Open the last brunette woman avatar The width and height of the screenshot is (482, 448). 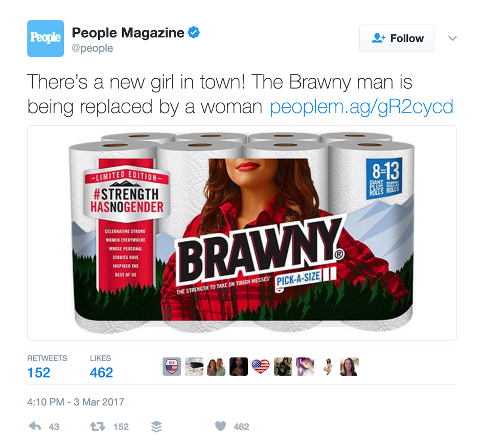[x=350, y=367]
